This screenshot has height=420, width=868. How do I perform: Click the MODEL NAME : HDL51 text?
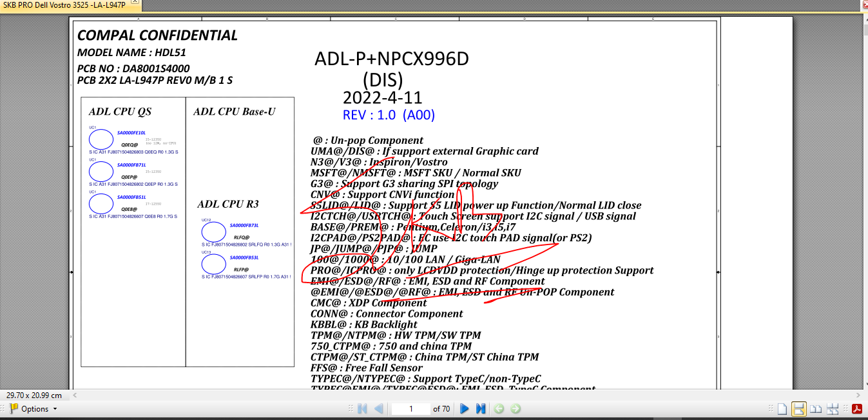point(131,53)
